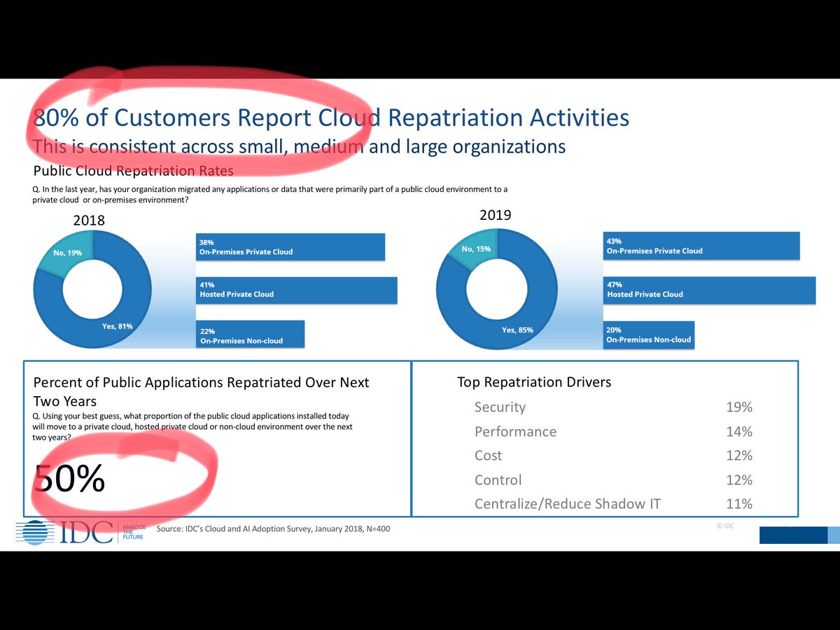Screen dimensions: 840x630
Task: Click the IDC globe logo
Action: pyautogui.click(x=38, y=532)
